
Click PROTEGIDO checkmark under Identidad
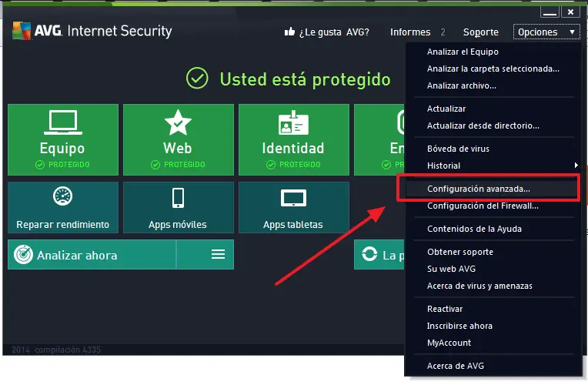point(271,165)
